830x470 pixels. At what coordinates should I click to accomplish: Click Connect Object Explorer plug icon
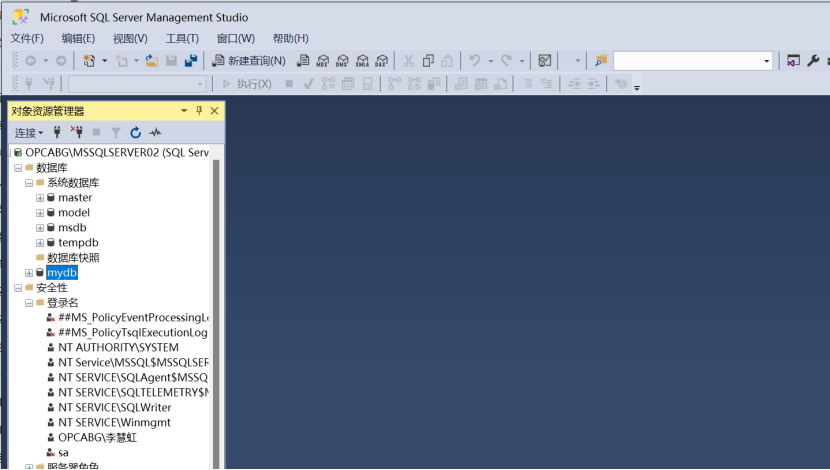[57, 132]
